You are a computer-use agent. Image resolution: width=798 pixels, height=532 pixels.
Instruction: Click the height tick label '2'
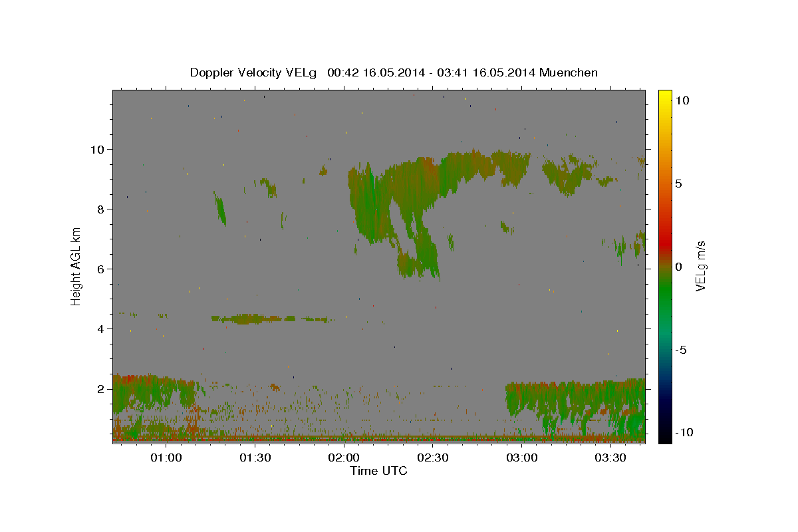[x=101, y=389]
